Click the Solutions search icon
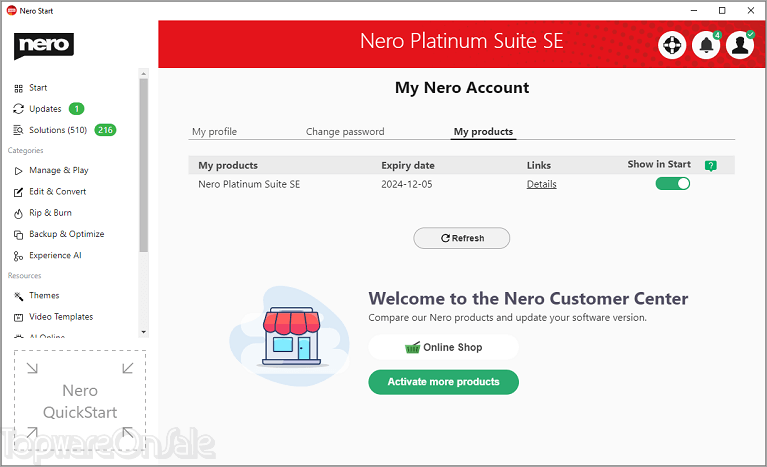Screen dimensions: 767x467 19,130
